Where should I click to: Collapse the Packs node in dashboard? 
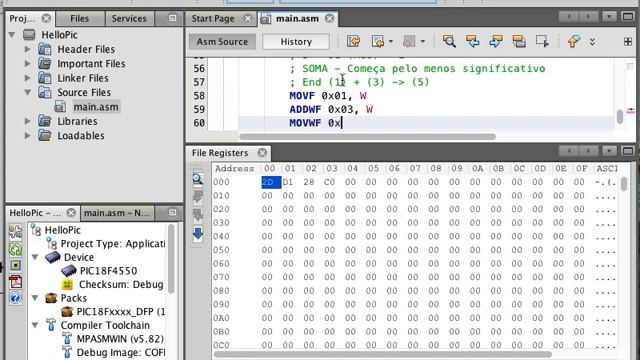[x=35, y=298]
